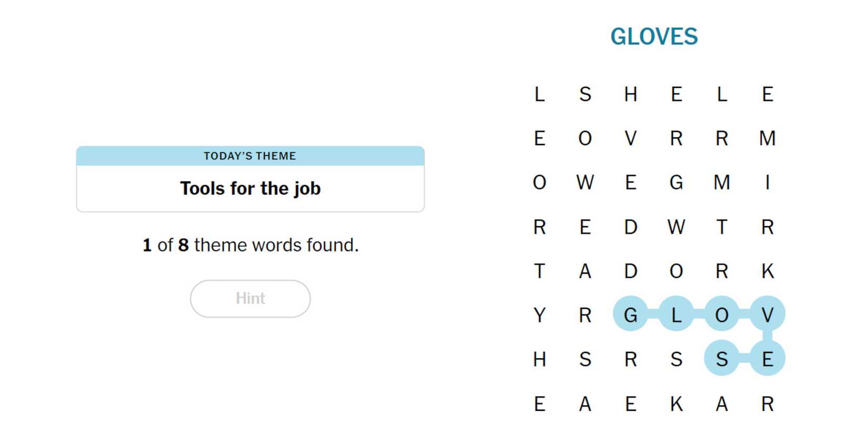868x434 pixels.
Task: Select the letter Y in the grid
Action: tap(539, 315)
